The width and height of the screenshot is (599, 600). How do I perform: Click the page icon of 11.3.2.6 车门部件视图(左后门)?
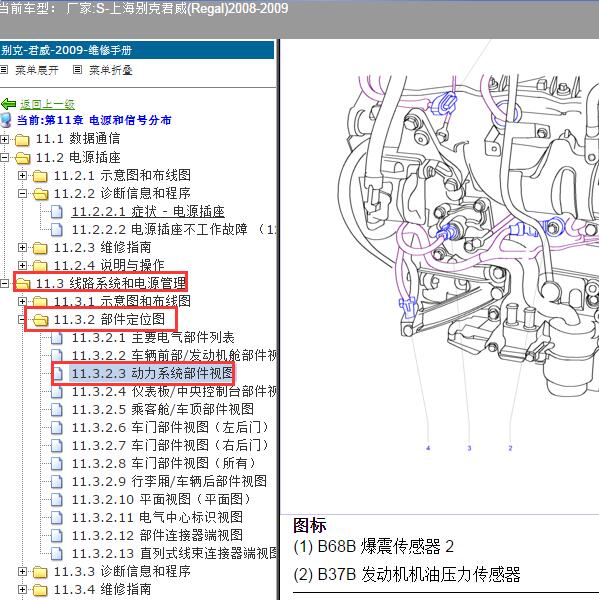[x=57, y=427]
